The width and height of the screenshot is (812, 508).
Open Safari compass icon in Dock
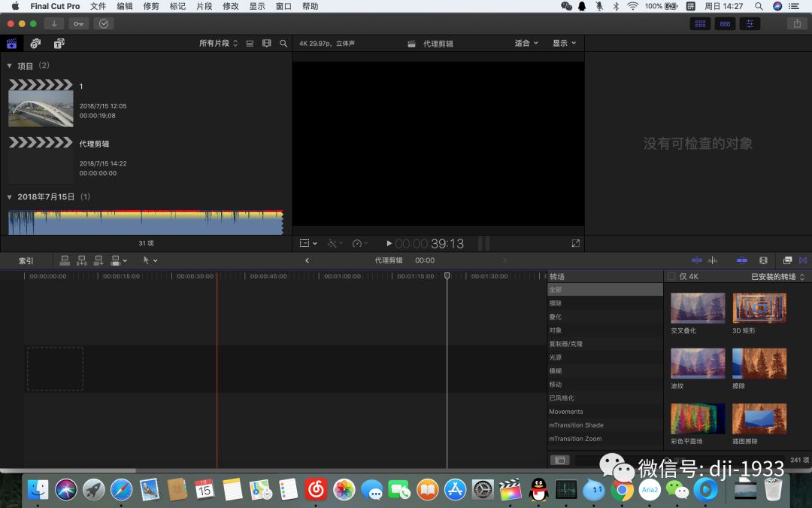pyautogui.click(x=121, y=489)
